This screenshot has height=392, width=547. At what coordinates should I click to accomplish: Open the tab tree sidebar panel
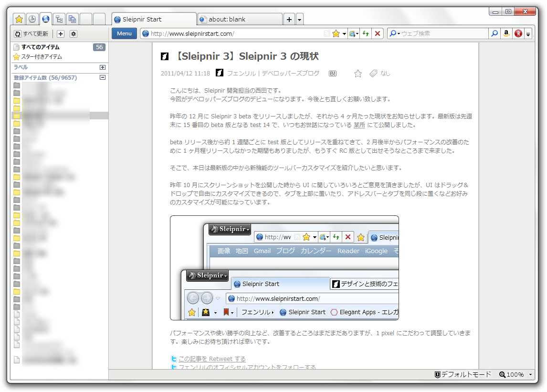59,19
